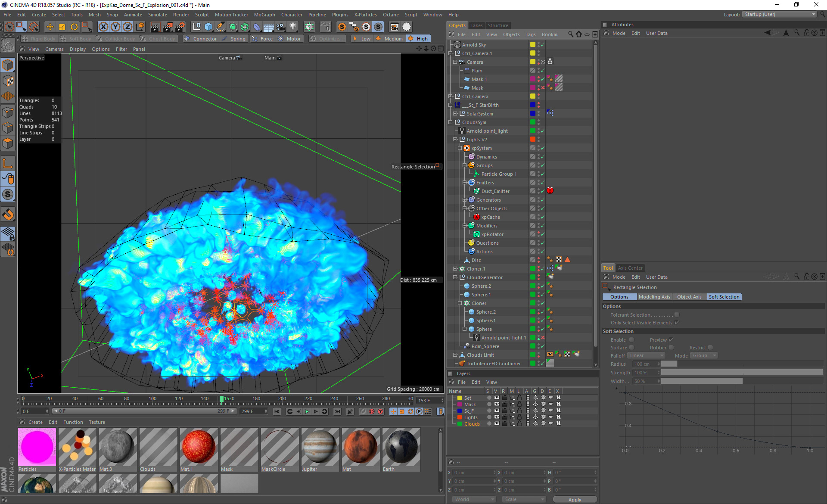Collapse the CloudGenerator null

[455, 277]
